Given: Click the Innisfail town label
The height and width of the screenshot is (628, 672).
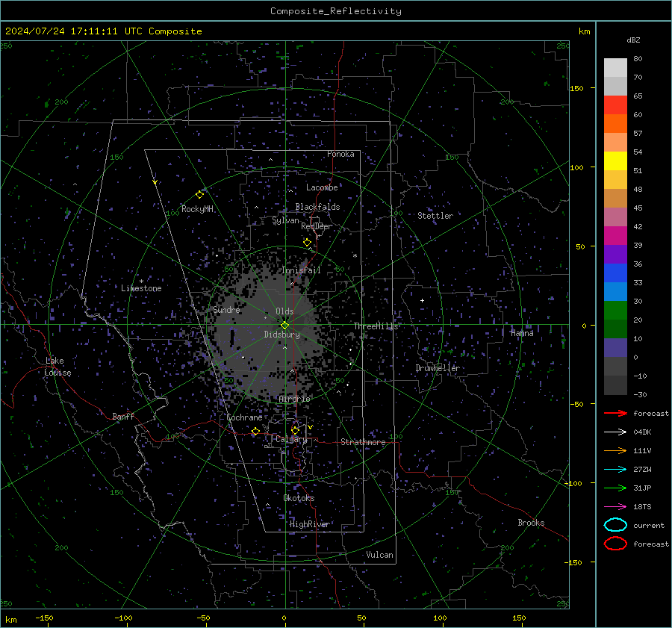Looking at the screenshot, I should click(x=301, y=270).
